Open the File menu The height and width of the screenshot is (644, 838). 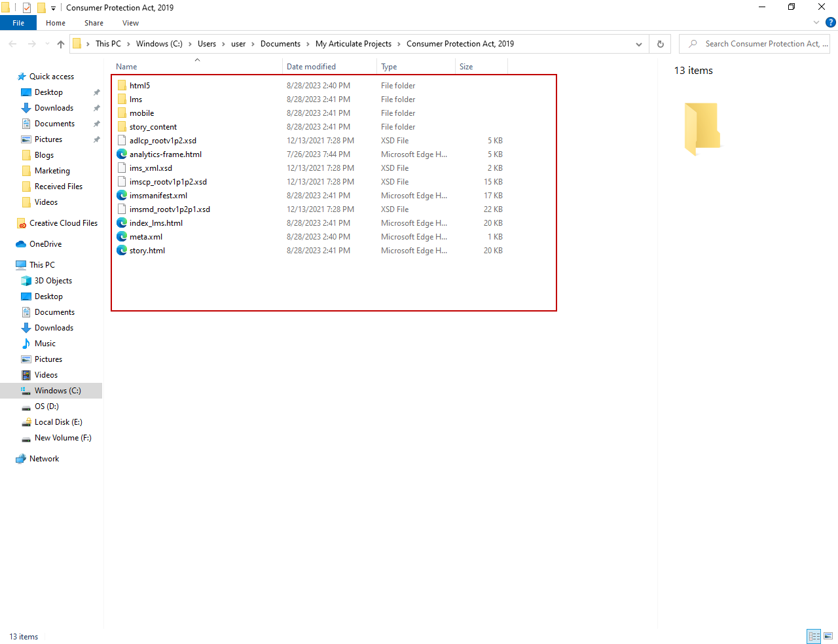coord(18,23)
